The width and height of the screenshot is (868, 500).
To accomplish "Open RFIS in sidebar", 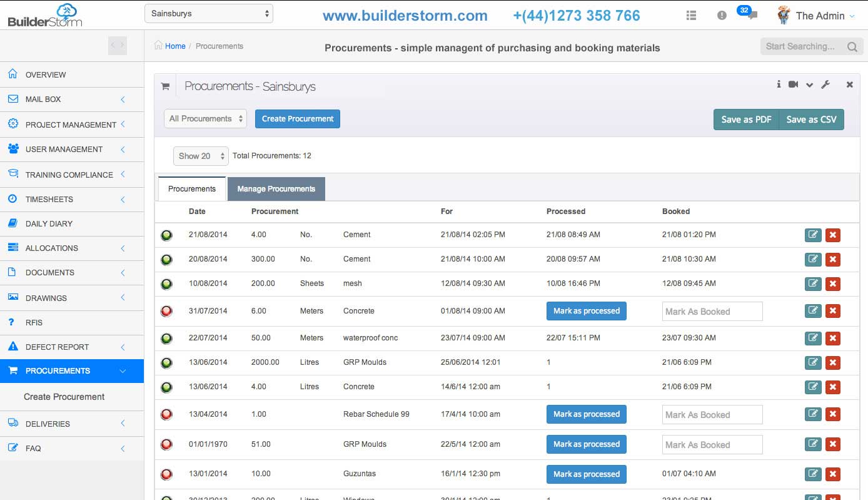I will [x=72, y=322].
